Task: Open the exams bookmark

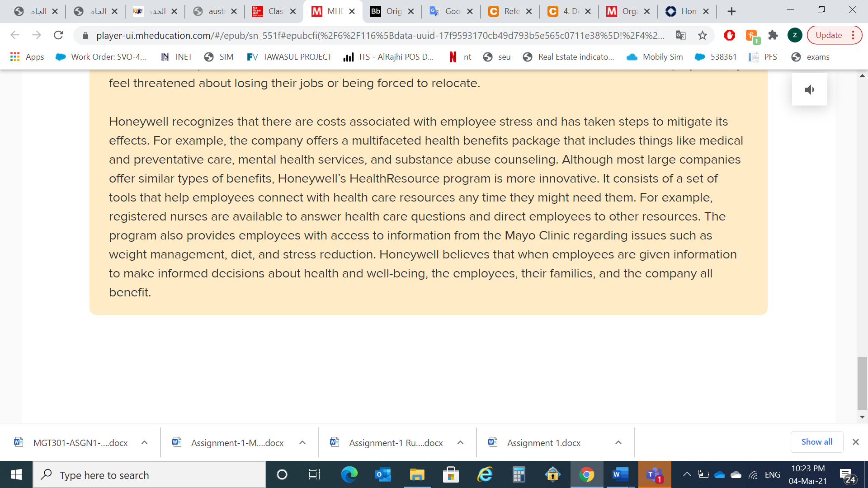Action: pos(811,57)
